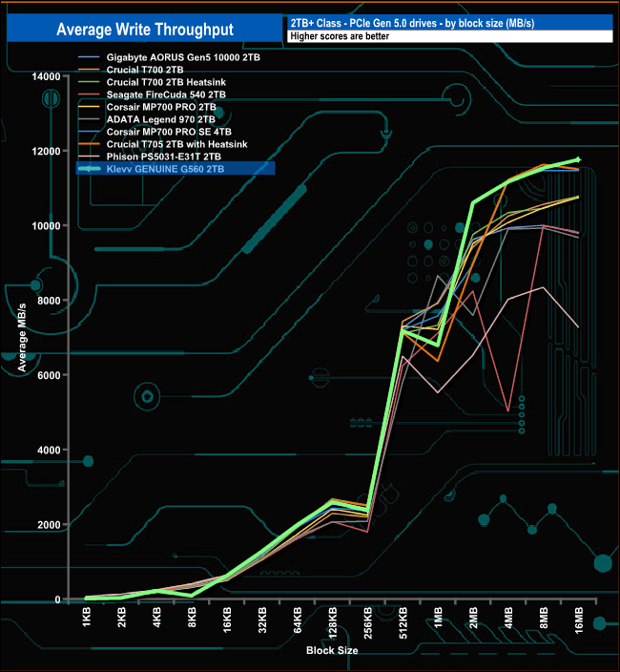Click the 1KB x-axis label
The image size is (620, 672).
point(87,618)
